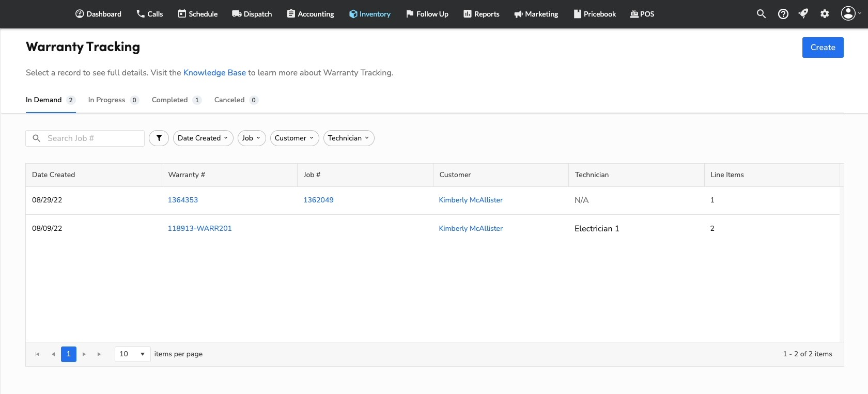Go to next page arrow

click(84, 354)
